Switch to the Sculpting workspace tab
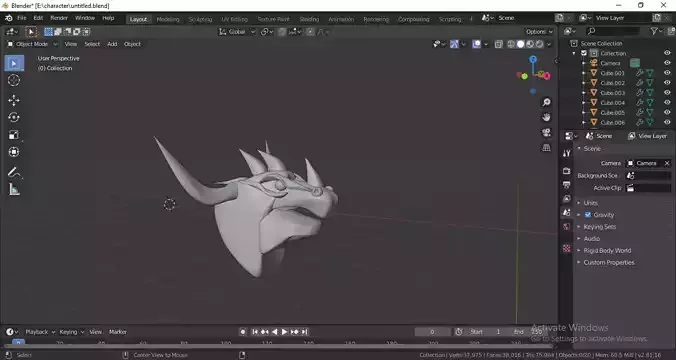 200,19
